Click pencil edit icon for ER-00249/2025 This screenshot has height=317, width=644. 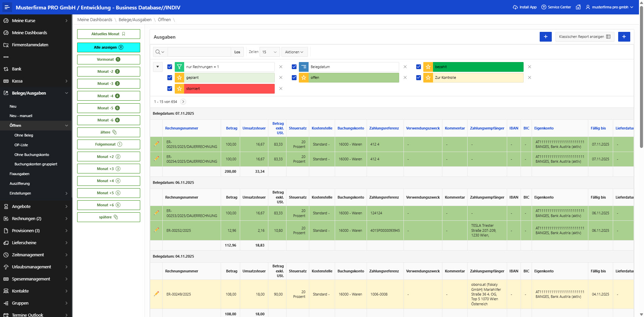[x=156, y=294]
